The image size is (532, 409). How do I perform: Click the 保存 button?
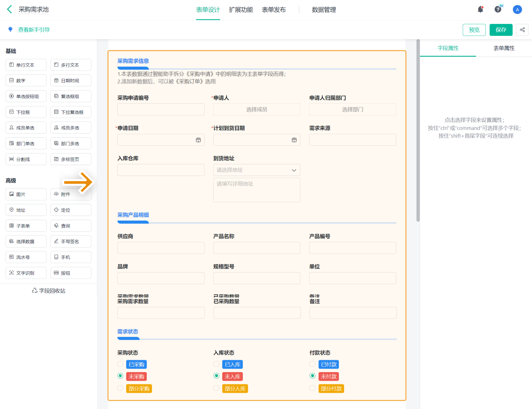click(x=501, y=30)
